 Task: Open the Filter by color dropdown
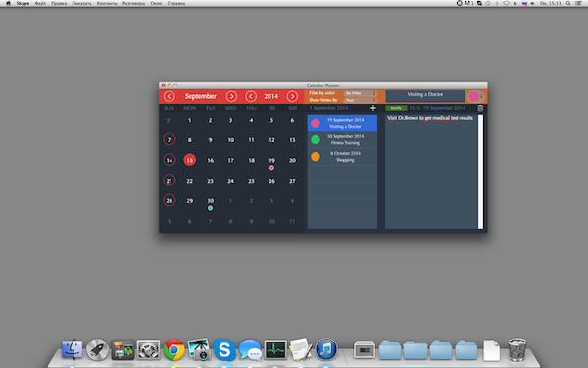[360, 93]
